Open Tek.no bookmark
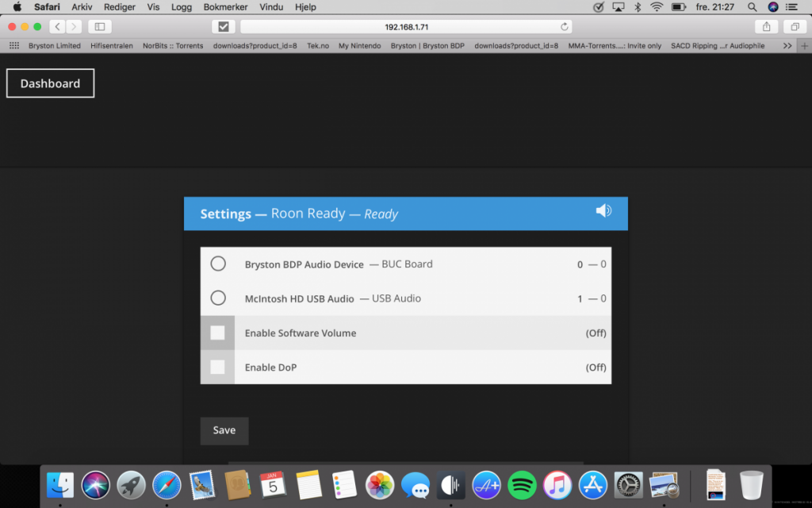 pos(318,45)
